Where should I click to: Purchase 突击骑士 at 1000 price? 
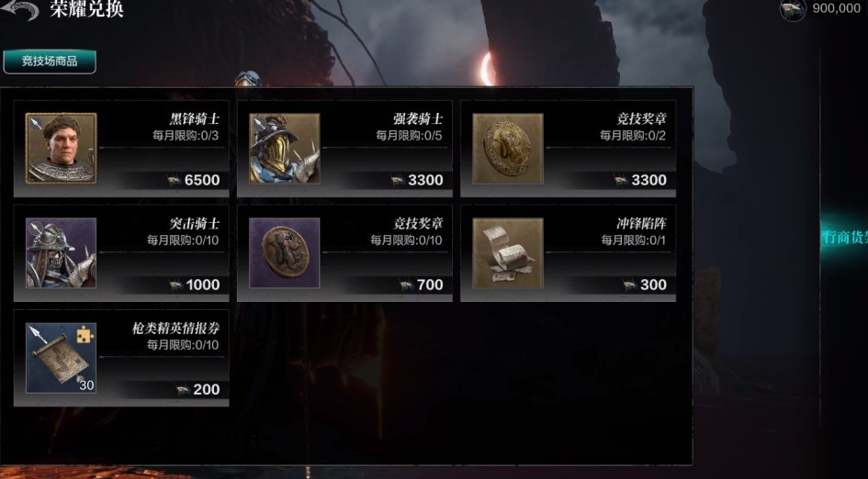pos(195,284)
